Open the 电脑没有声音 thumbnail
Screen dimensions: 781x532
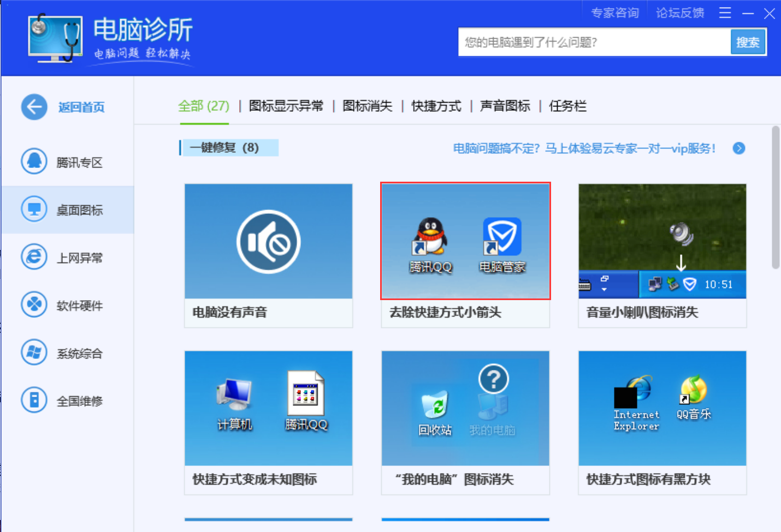pyautogui.click(x=269, y=241)
